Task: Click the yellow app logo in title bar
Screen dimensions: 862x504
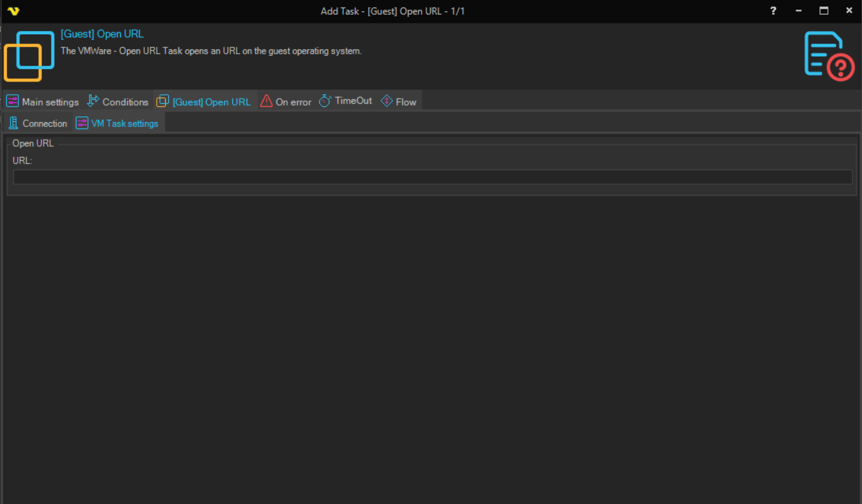Action: [14, 11]
